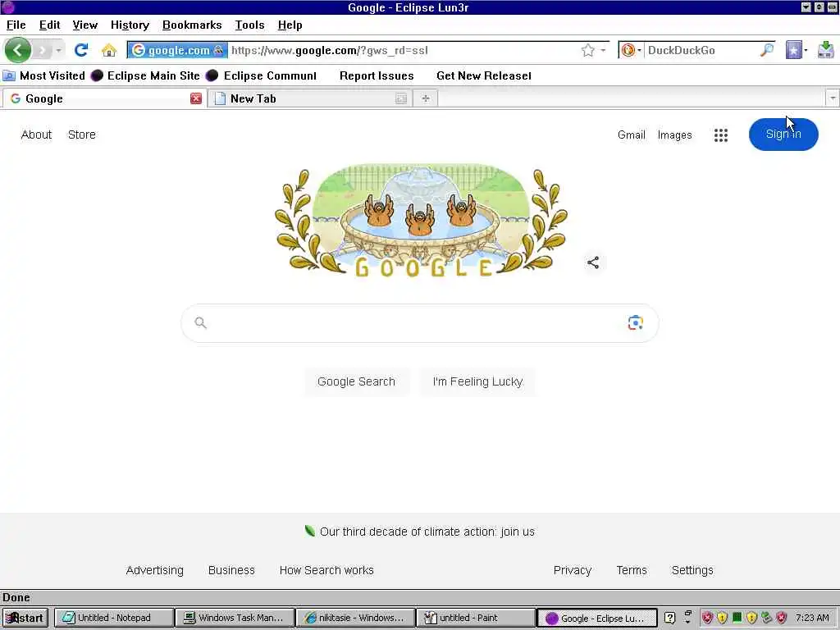
Task: Click the Google Search button
Action: point(356,382)
